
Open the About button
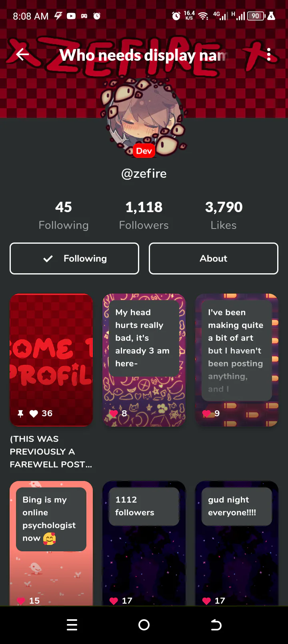(x=214, y=258)
